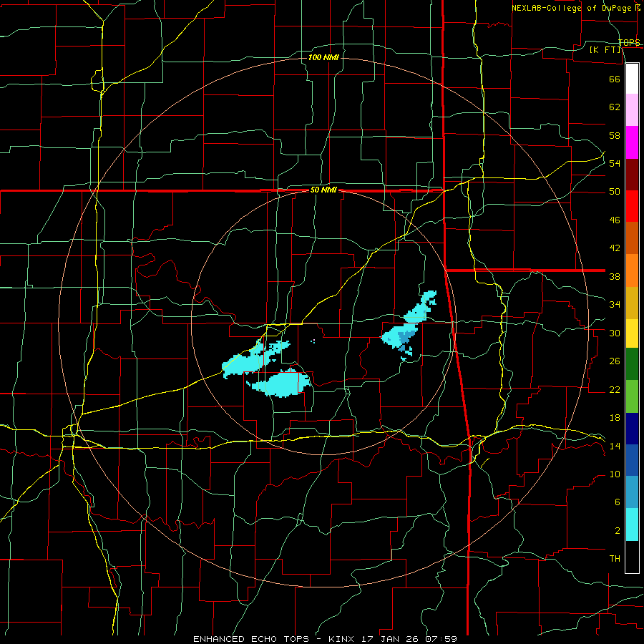Click the light green legend swatch
Image resolution: width=644 pixels, height=644 pixels.
(632, 396)
